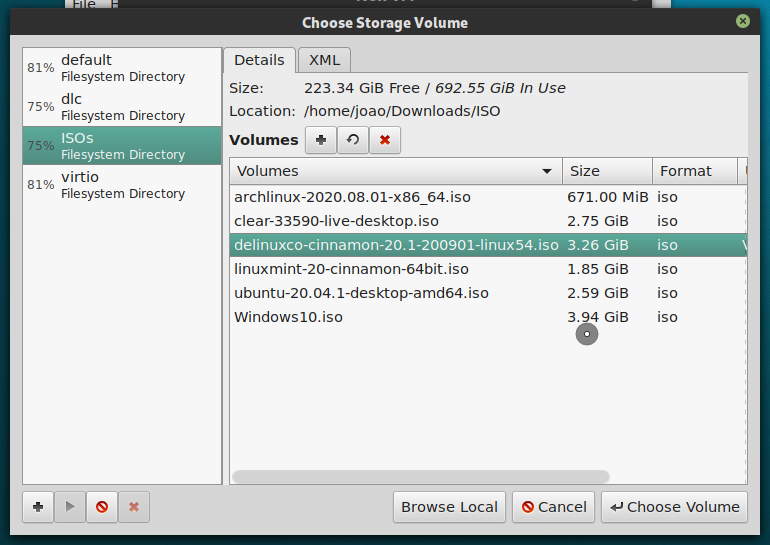Confirm with Choose Volume button
This screenshot has height=545, width=770.
(674, 507)
